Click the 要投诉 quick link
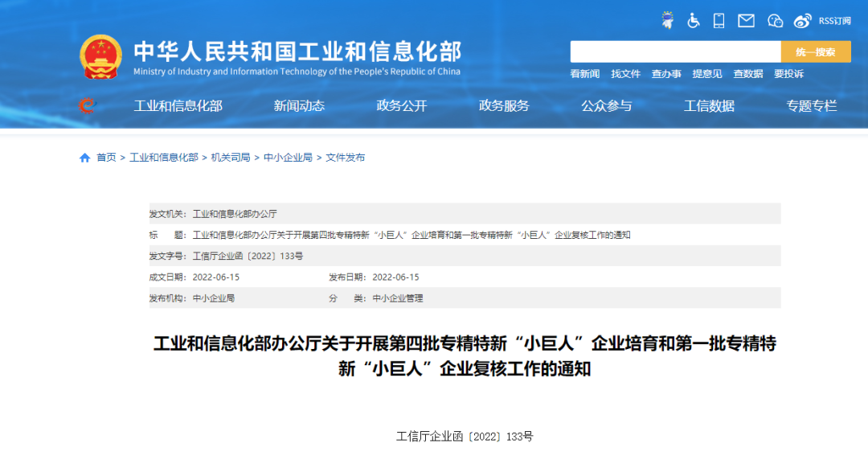The width and height of the screenshot is (868, 460). click(x=788, y=74)
